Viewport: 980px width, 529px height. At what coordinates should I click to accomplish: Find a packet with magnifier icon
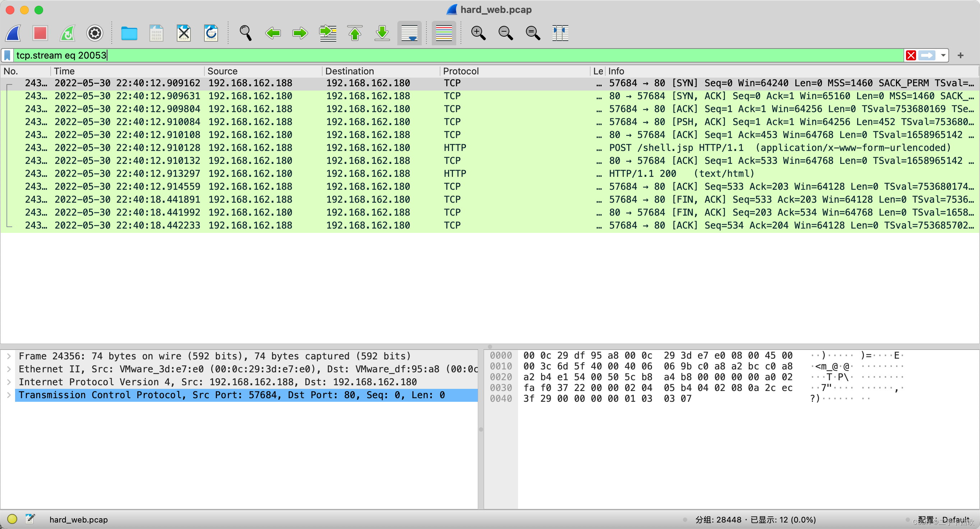tap(245, 33)
